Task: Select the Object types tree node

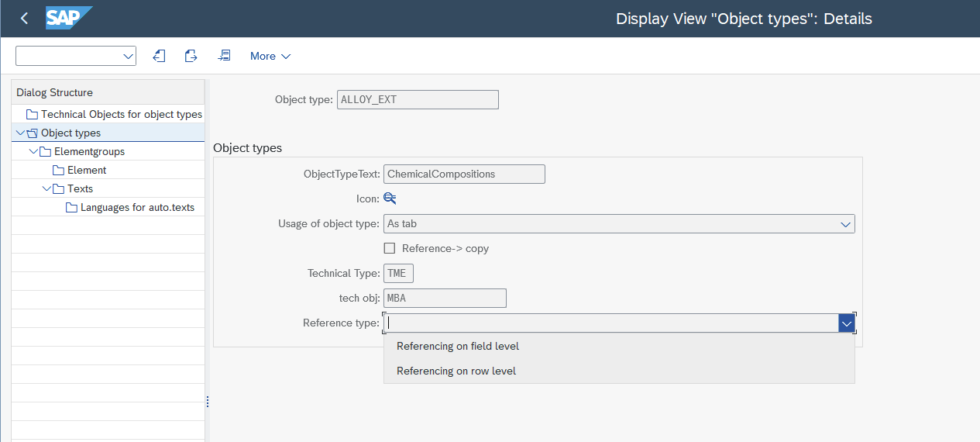Action: (x=70, y=133)
